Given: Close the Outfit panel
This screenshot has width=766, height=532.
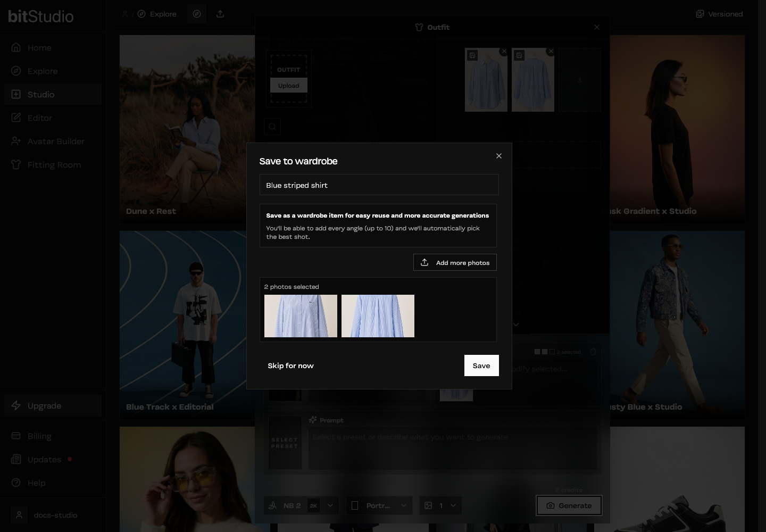Looking at the screenshot, I should tap(597, 27).
